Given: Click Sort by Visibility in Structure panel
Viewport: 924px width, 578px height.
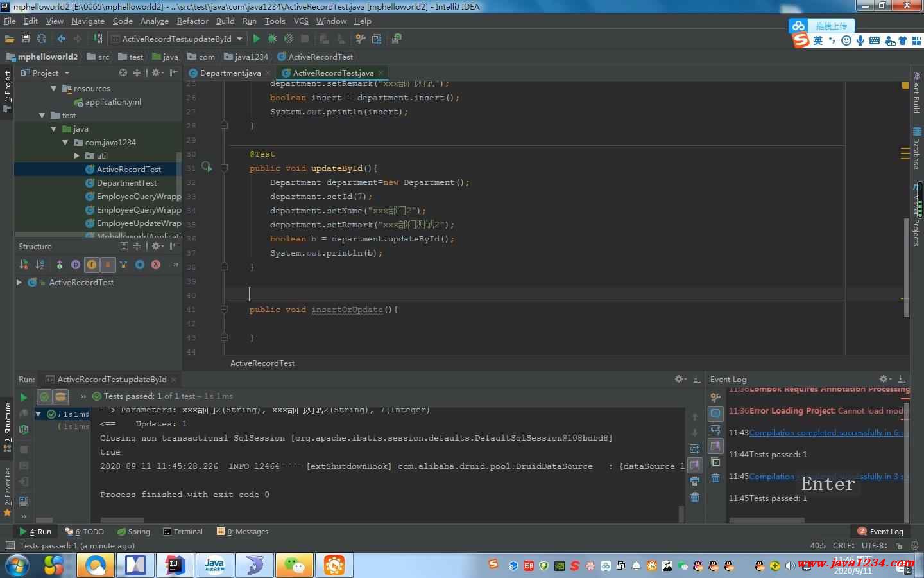Looking at the screenshot, I should point(24,265).
